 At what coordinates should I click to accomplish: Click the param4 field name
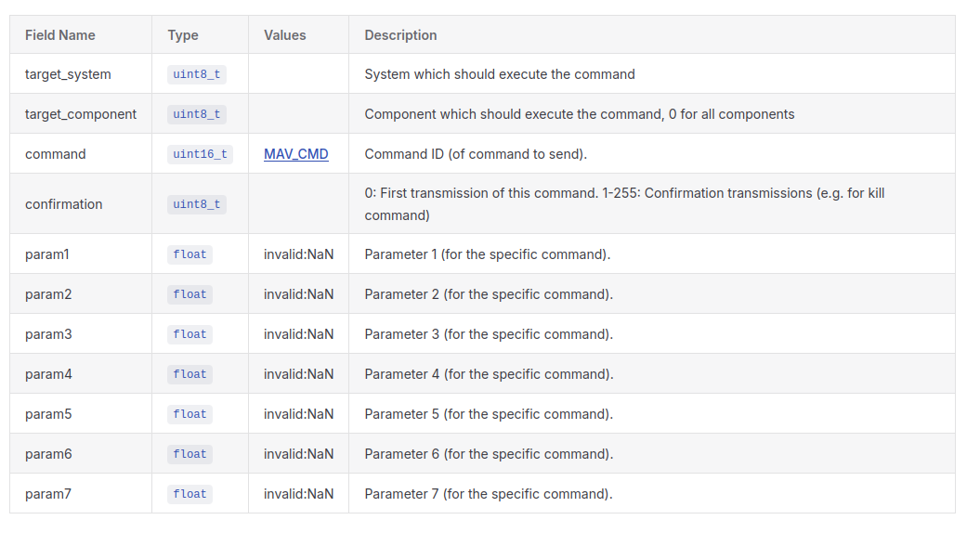[x=48, y=374]
